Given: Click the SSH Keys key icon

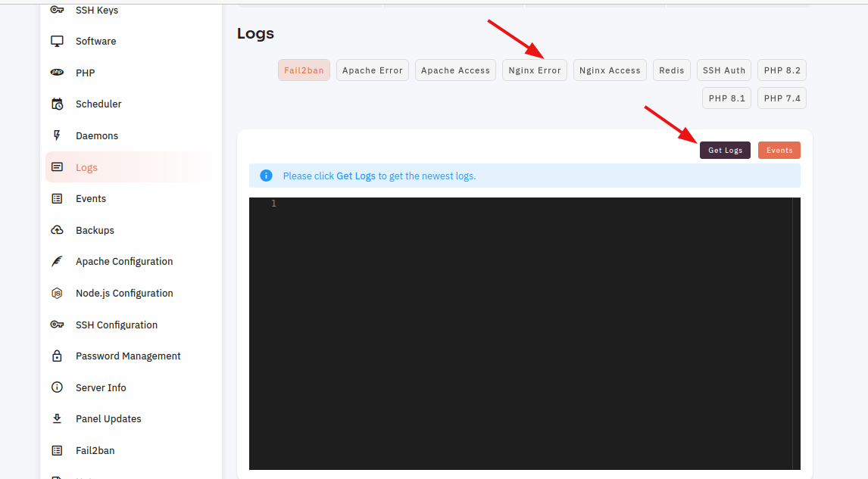Looking at the screenshot, I should [57, 10].
